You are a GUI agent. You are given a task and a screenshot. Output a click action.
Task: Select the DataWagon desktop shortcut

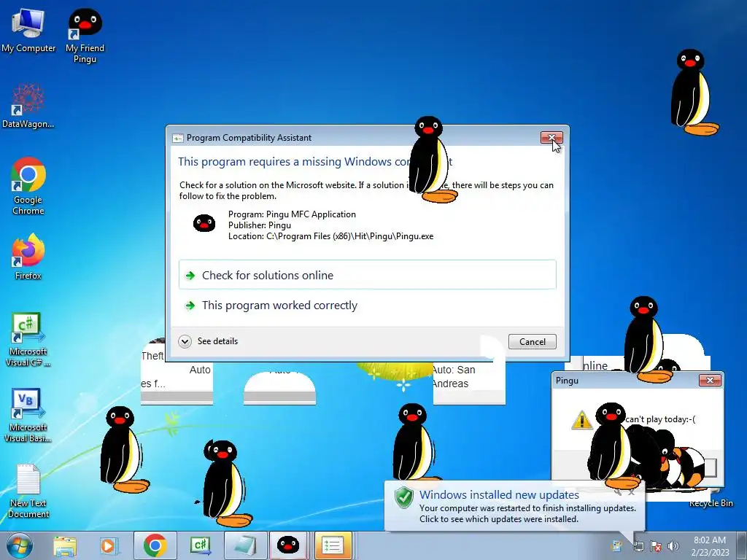28,106
